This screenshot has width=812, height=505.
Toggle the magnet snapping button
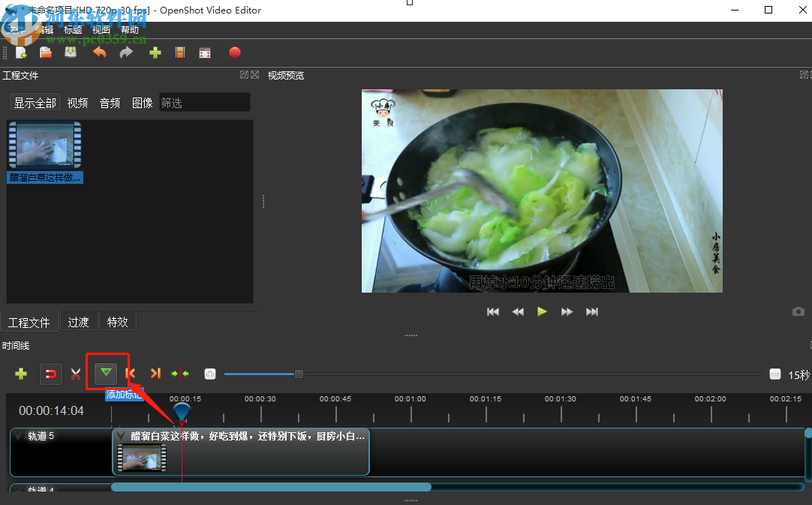(x=50, y=374)
